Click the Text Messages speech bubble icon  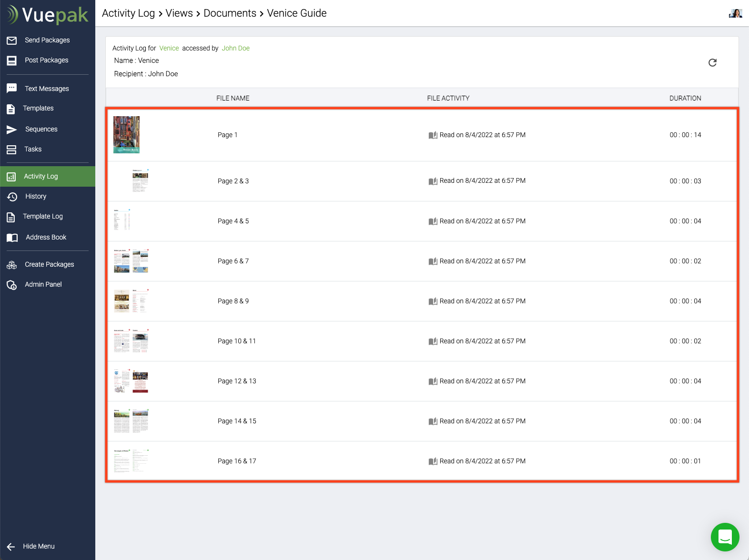12,89
